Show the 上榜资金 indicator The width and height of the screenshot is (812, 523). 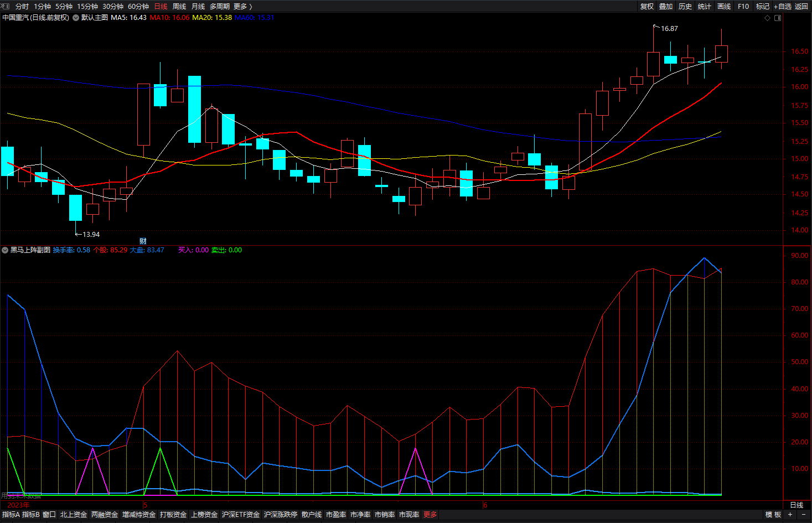tap(204, 515)
